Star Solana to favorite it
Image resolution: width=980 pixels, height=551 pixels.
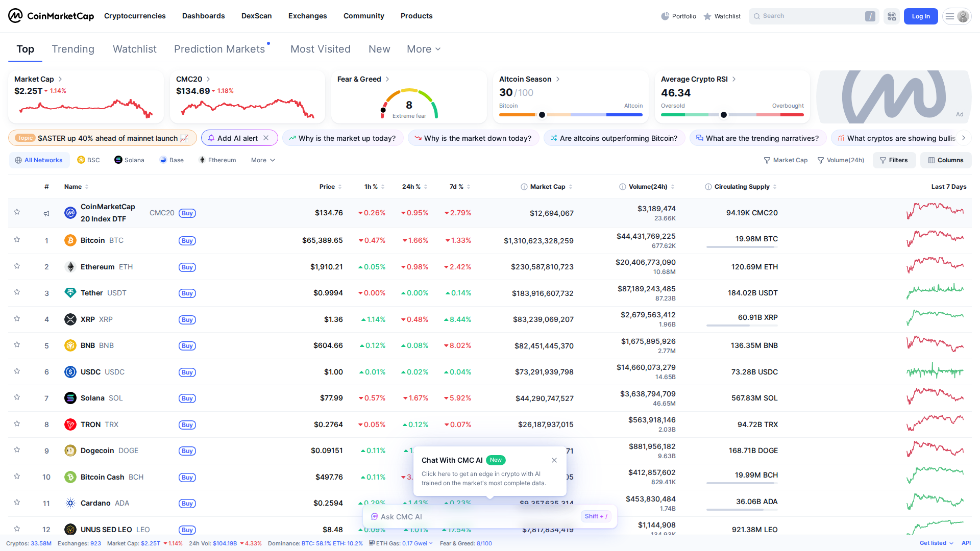(x=17, y=397)
